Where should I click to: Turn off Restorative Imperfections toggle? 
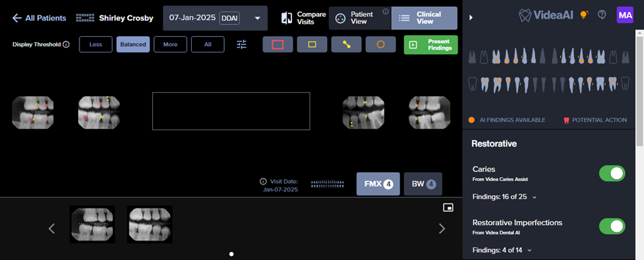click(x=612, y=226)
